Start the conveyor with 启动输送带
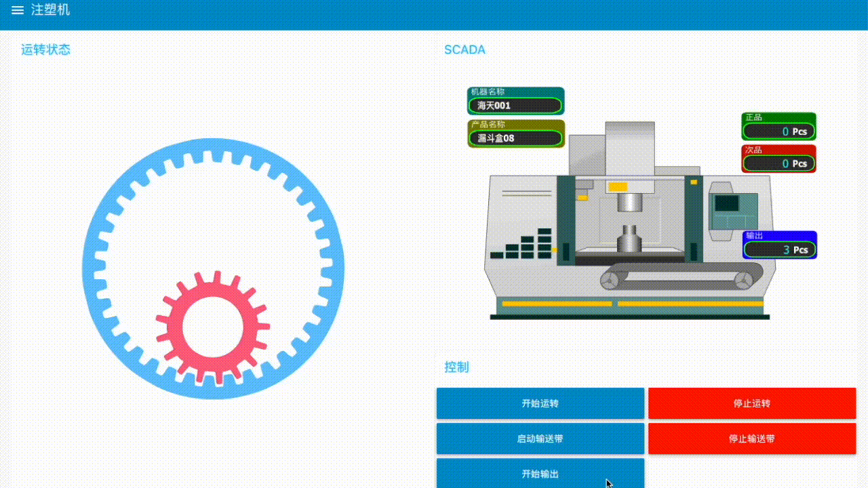Screen dimensions: 868x488 (540, 439)
